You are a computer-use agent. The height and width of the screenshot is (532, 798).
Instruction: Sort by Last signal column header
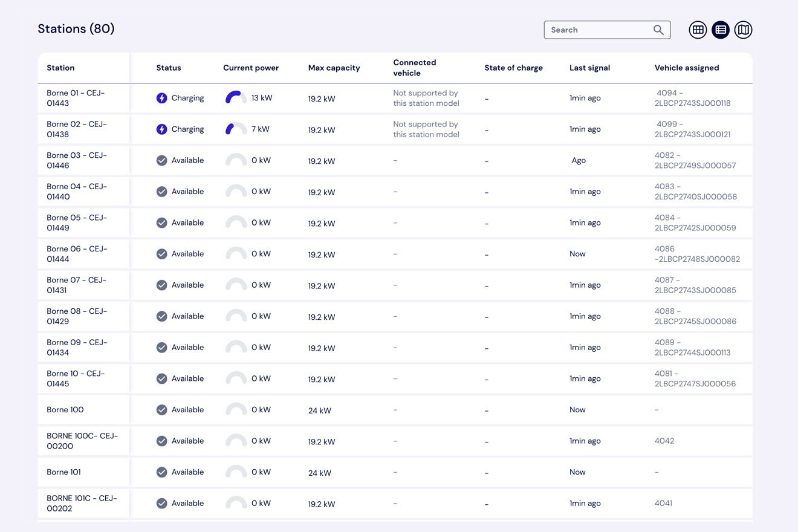[x=589, y=68]
